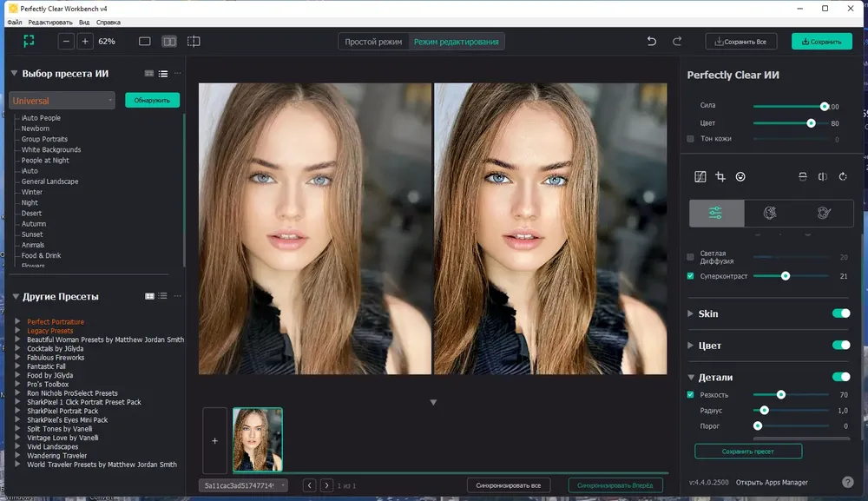This screenshot has height=501, width=868.
Task: Enable the Тон кожи checkbox
Action: (690, 139)
